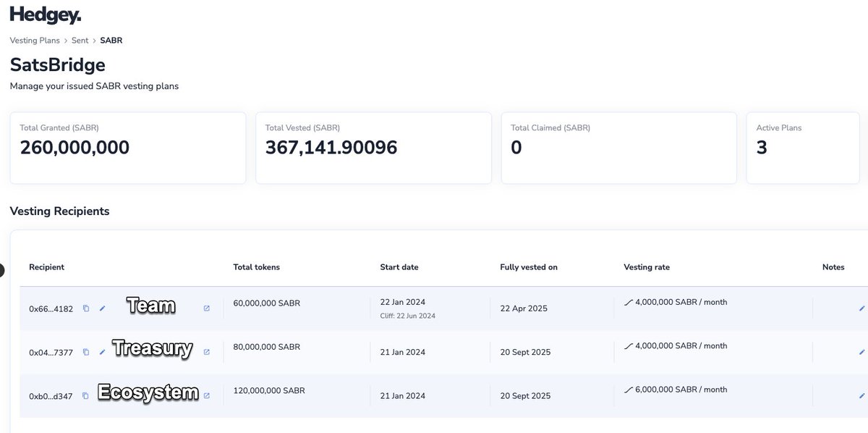Go to Vesting Plans breadcrumb
Viewport: 868px width, 433px height.
tap(35, 41)
